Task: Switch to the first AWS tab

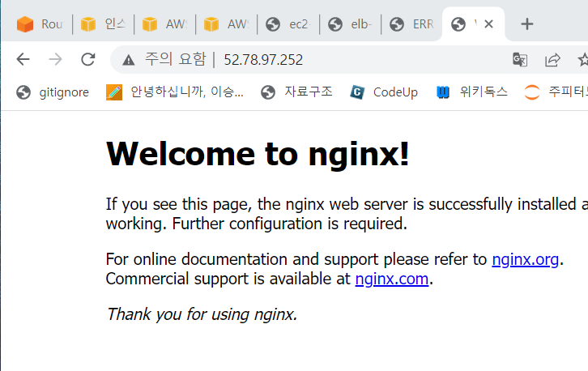Action: 164,24
